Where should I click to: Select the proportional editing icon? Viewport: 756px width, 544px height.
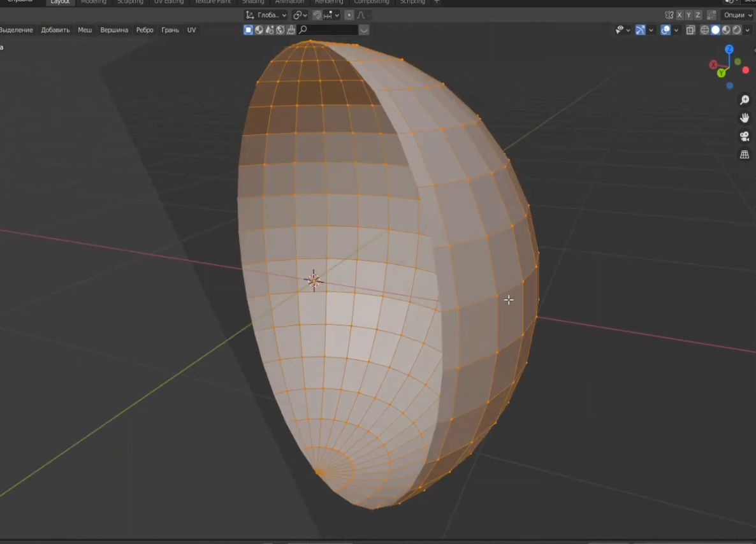coord(349,15)
